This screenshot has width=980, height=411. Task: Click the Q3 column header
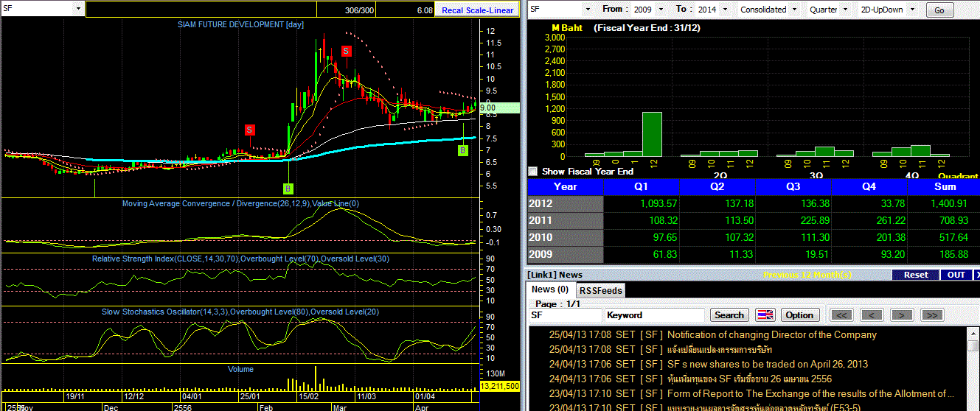[793, 187]
